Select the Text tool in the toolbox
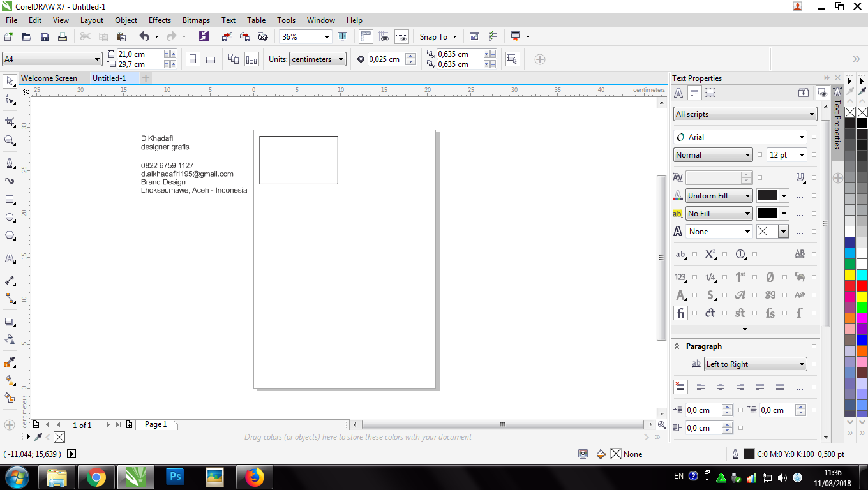Screen dimensions: 868x490 click(10, 258)
